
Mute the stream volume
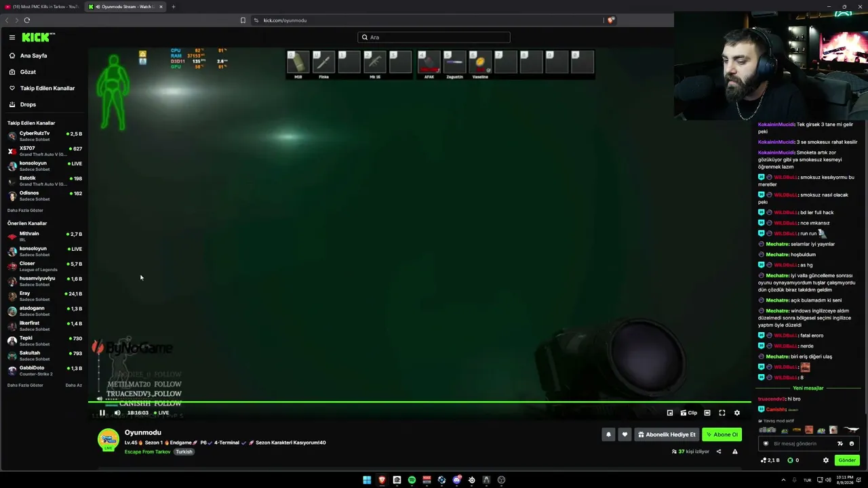click(x=117, y=413)
